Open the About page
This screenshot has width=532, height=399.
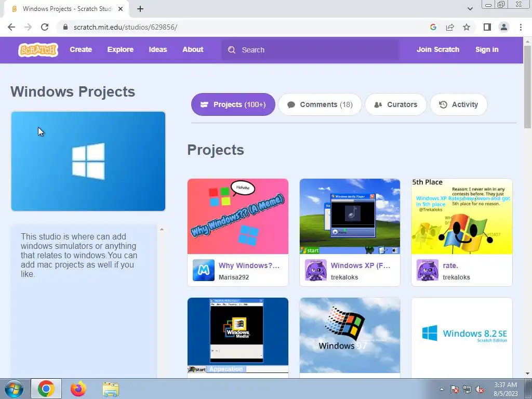pos(193,49)
